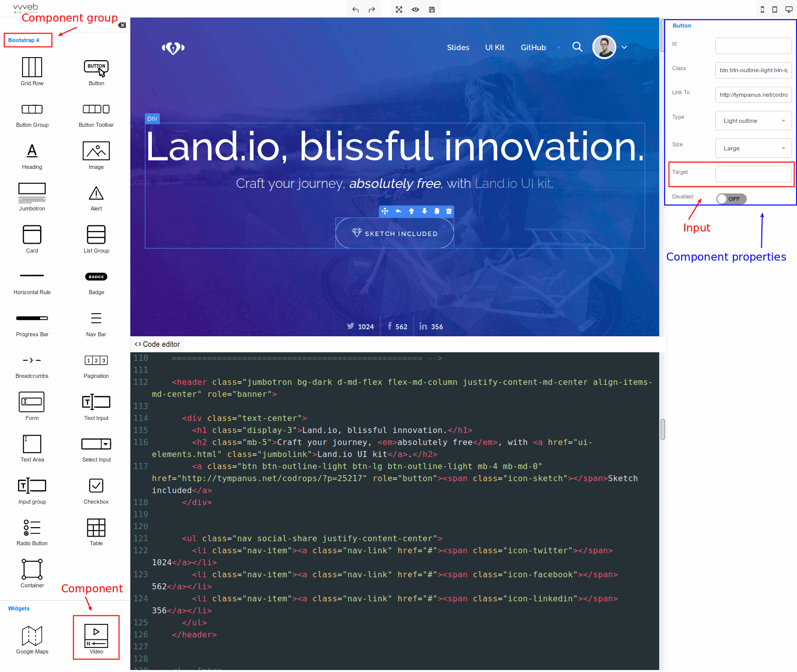Select the Image component

(96, 156)
